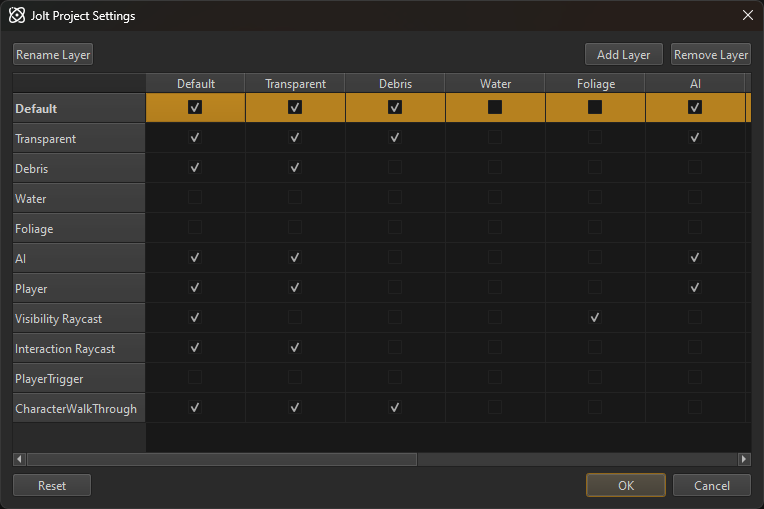764x509 pixels.
Task: Click the Rename Layer button
Action: click(53, 55)
